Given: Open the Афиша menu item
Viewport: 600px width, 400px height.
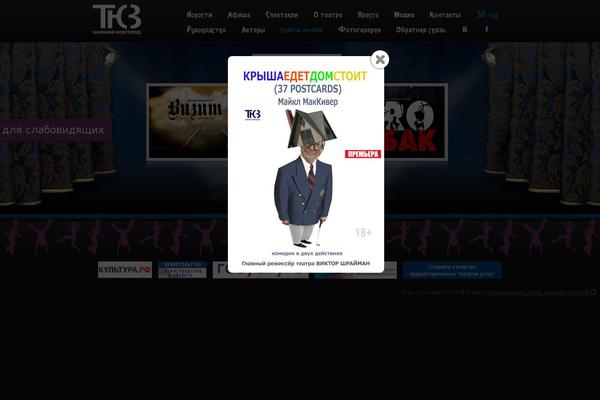Looking at the screenshot, I should pyautogui.click(x=239, y=15).
